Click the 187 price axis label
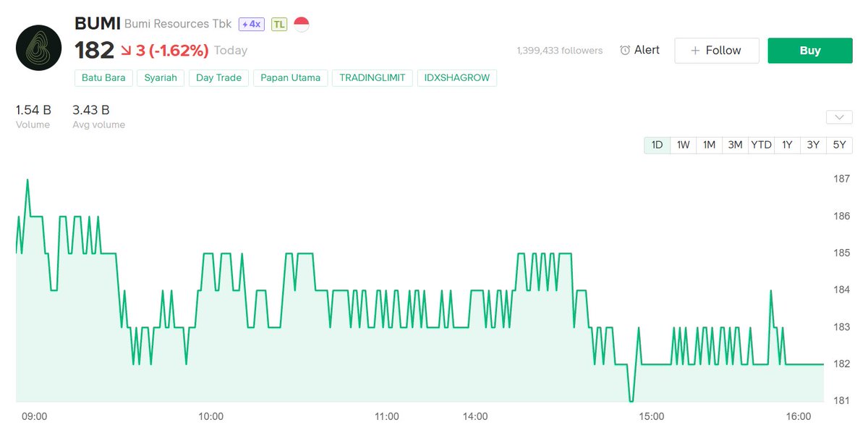 point(842,179)
